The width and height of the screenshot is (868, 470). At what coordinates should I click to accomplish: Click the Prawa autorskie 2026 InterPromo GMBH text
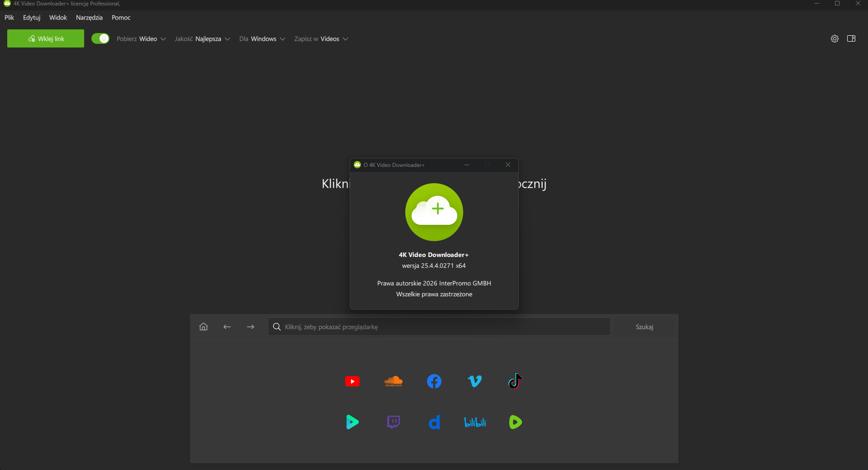click(434, 283)
